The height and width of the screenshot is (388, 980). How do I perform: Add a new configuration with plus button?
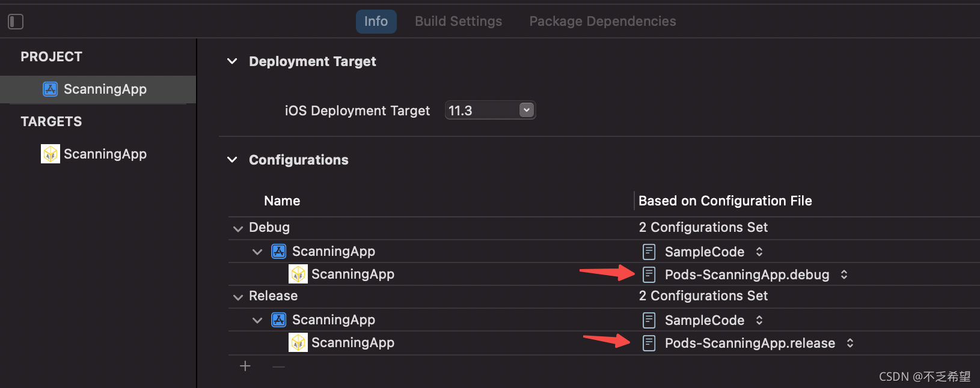pos(245,366)
